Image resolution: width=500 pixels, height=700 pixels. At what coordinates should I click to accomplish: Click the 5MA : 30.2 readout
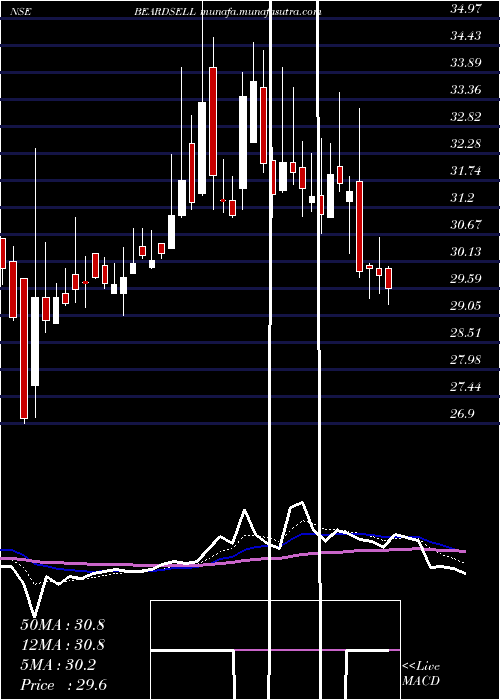(58, 665)
